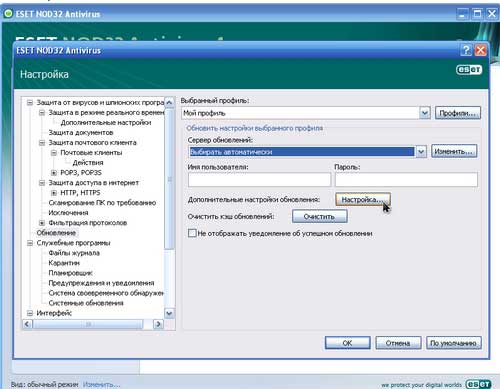Screen dimensions: 500x389
Task: Expand the 'Фильтрация протоколов' tree node
Action: click(x=42, y=223)
